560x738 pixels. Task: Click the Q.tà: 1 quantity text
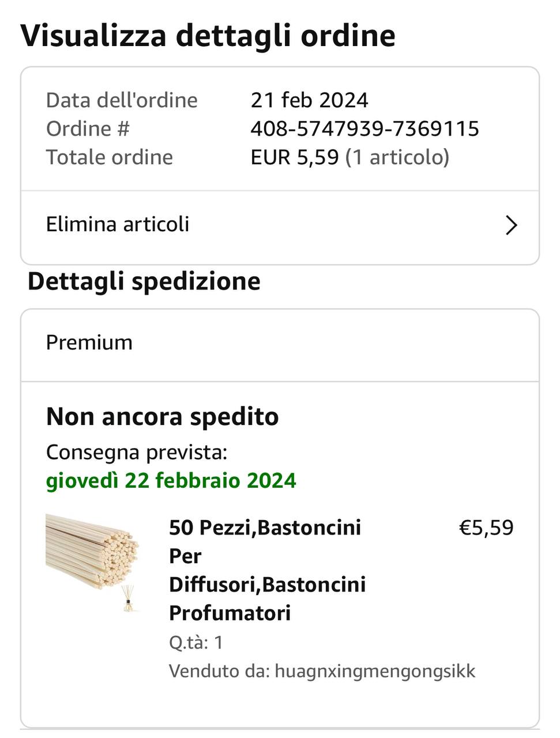tap(196, 642)
